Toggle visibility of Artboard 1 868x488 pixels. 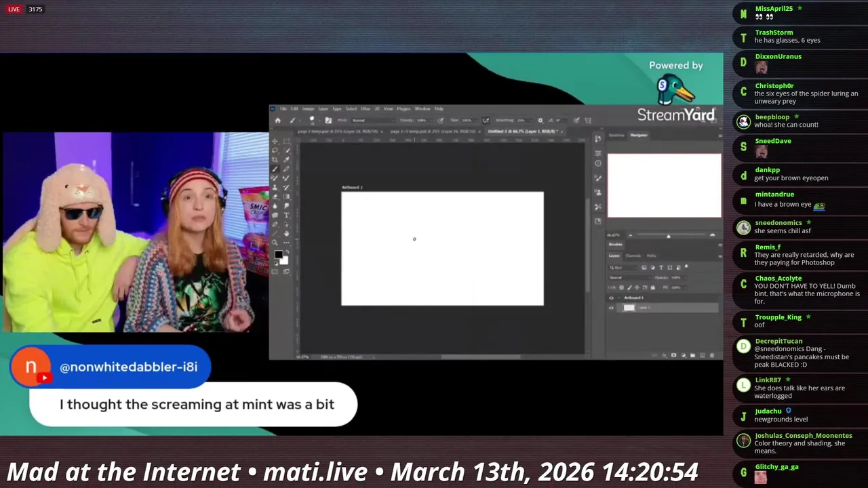coord(611,298)
